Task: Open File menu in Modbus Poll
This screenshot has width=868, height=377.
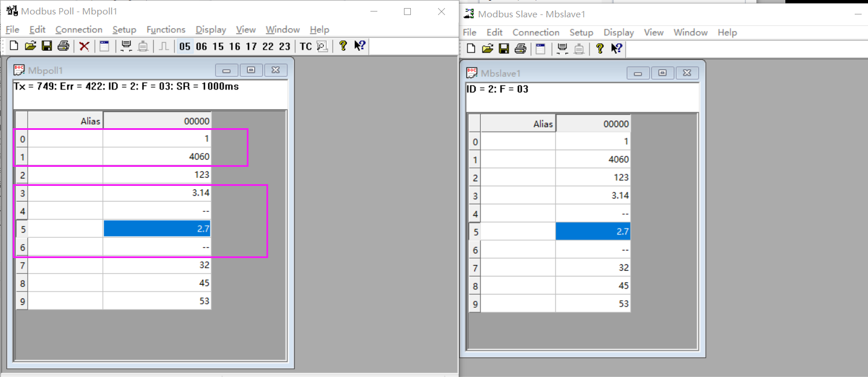Action: (x=12, y=29)
